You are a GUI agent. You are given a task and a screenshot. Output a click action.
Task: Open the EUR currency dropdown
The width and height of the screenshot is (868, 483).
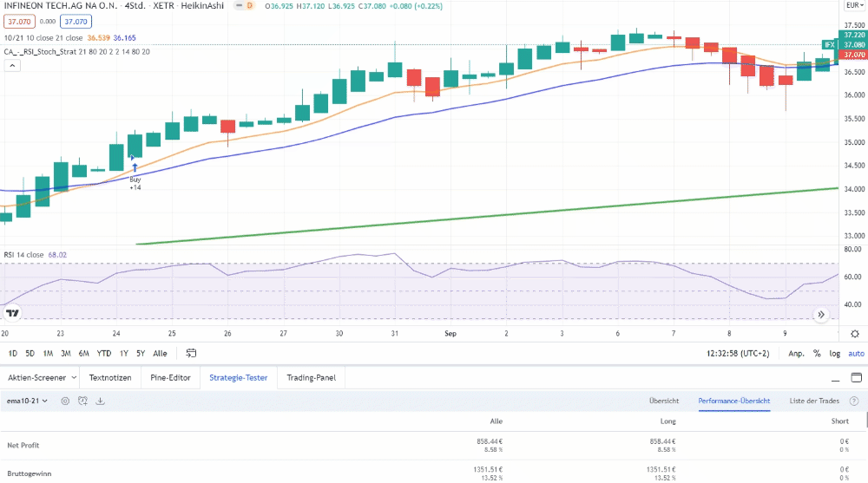click(855, 5)
